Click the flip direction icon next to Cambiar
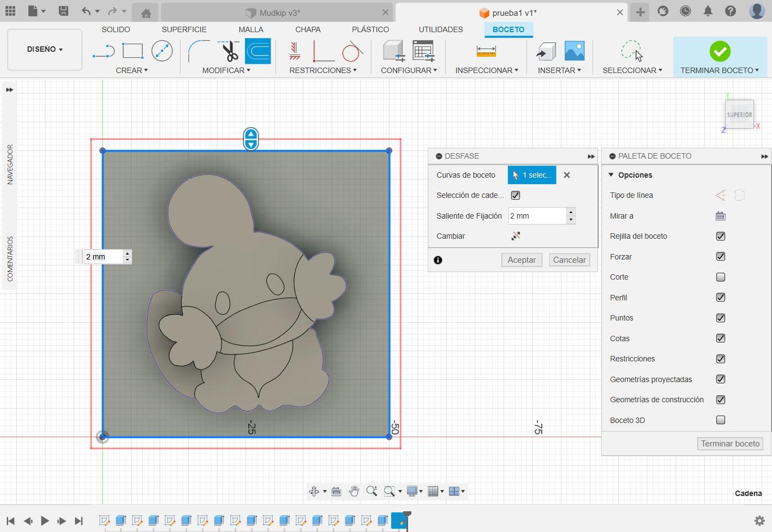772x532 pixels. (516, 236)
